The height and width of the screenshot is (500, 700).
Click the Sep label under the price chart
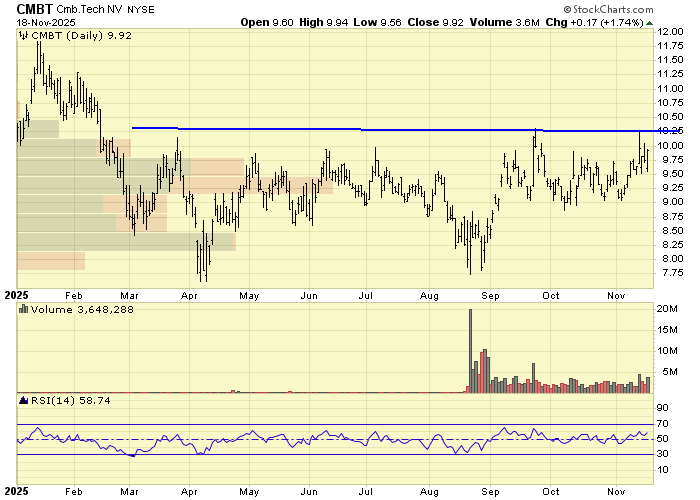pos(490,296)
